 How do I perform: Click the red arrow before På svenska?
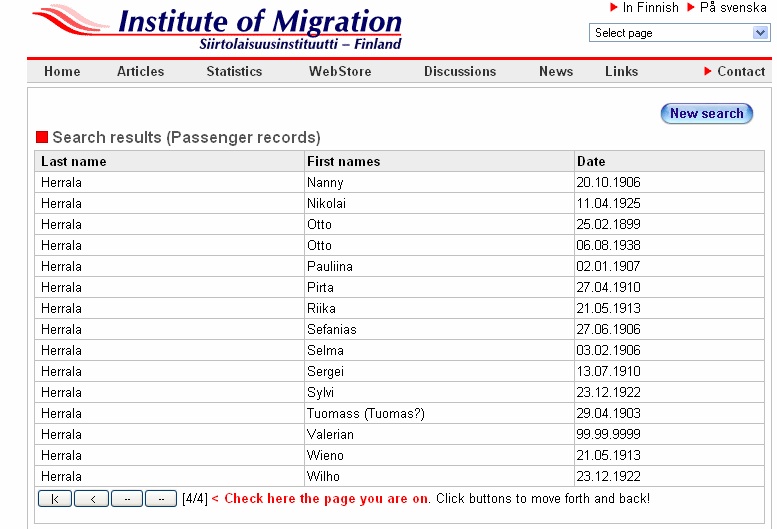pos(691,8)
